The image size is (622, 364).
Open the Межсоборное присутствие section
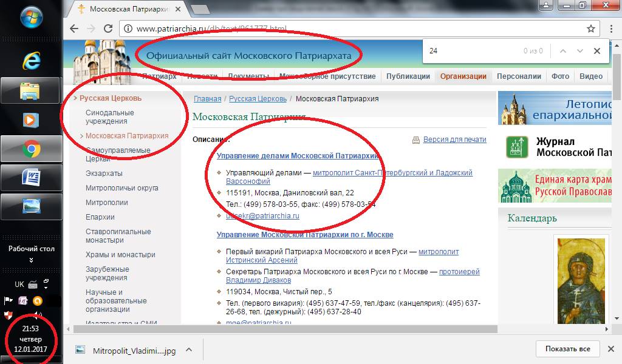click(327, 76)
